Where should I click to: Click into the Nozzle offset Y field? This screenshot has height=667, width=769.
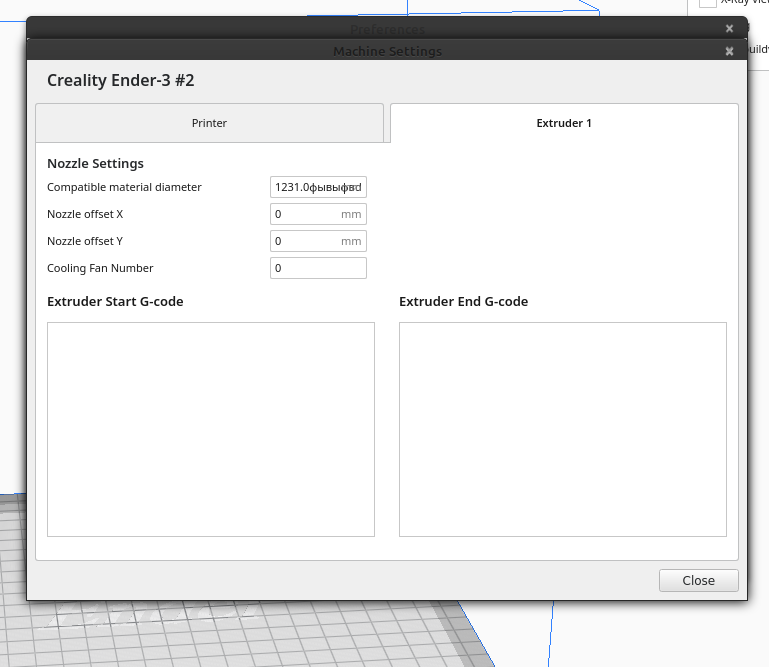pos(305,241)
